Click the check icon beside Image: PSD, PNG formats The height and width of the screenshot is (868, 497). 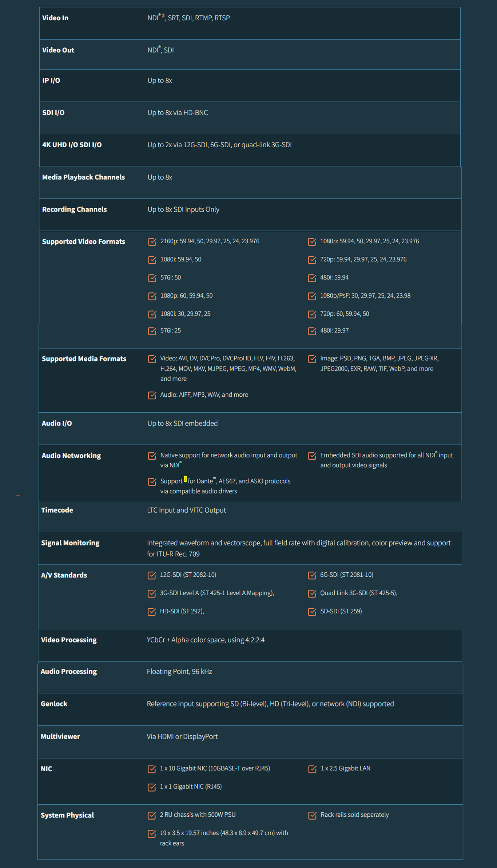[312, 359]
